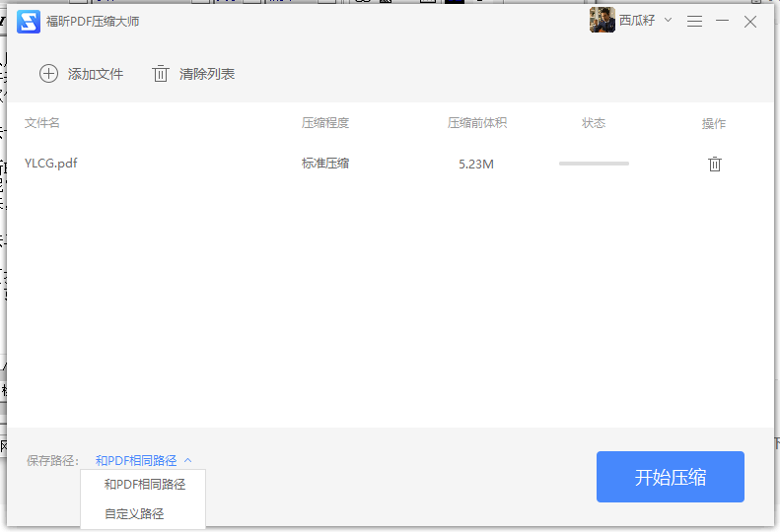Click the 清除列表 trash can icon
This screenshot has height=532, width=780.
click(160, 74)
